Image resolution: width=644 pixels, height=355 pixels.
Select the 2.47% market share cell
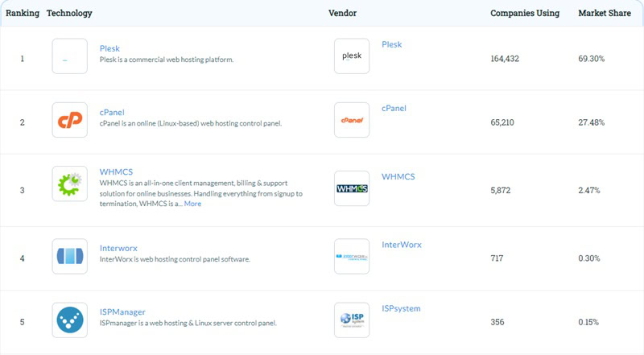coord(589,190)
